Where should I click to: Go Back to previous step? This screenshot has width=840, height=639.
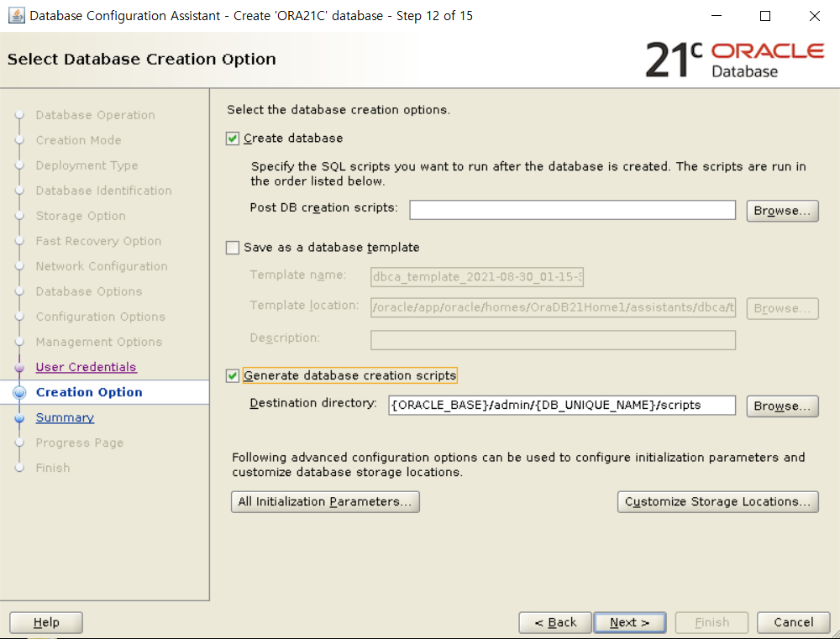point(555,622)
